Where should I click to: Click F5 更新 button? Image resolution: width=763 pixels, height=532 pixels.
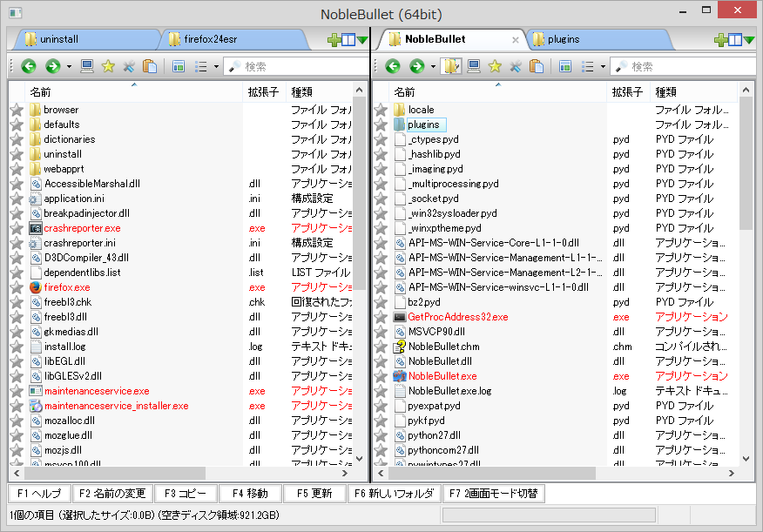coord(314,494)
